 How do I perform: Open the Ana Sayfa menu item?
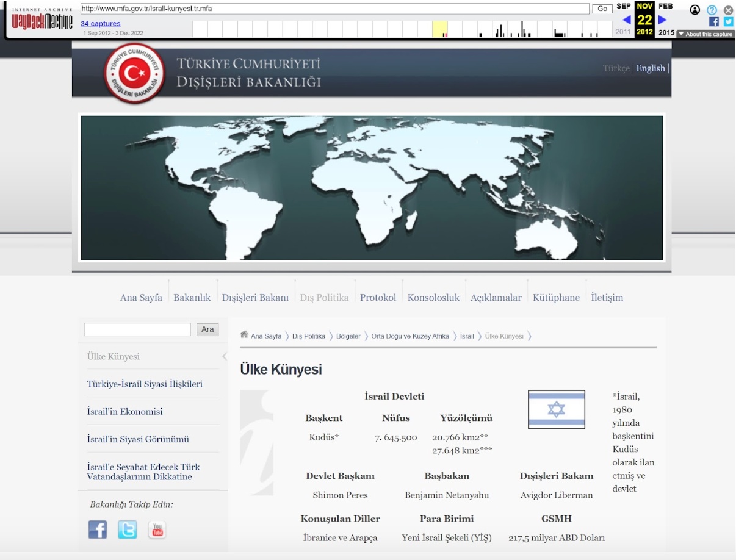141,298
